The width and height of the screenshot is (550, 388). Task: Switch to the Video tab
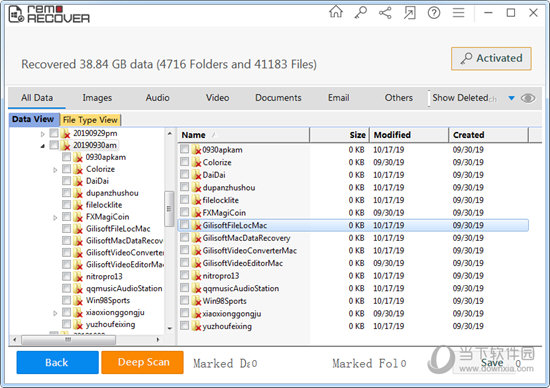217,98
